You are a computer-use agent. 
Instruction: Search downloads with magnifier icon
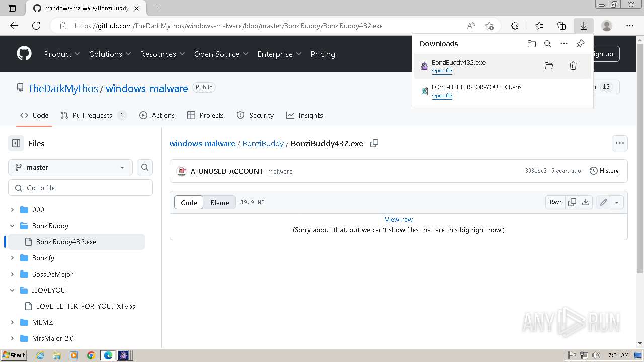(x=548, y=44)
